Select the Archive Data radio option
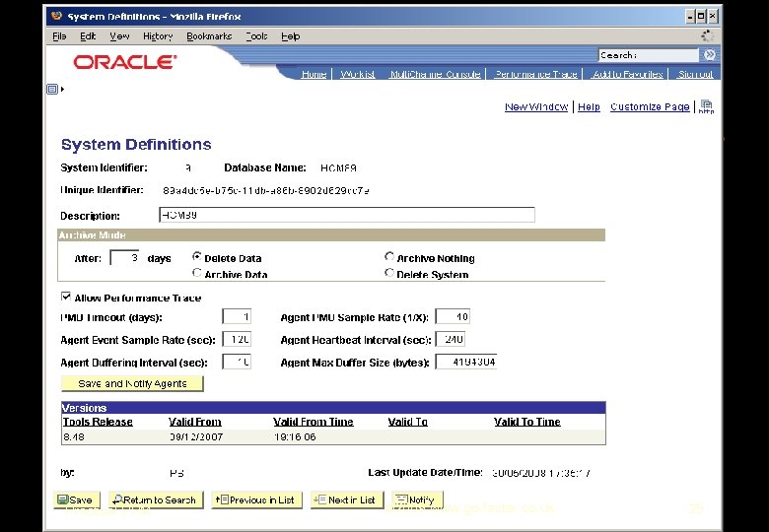This screenshot has width=769, height=532. [x=196, y=272]
